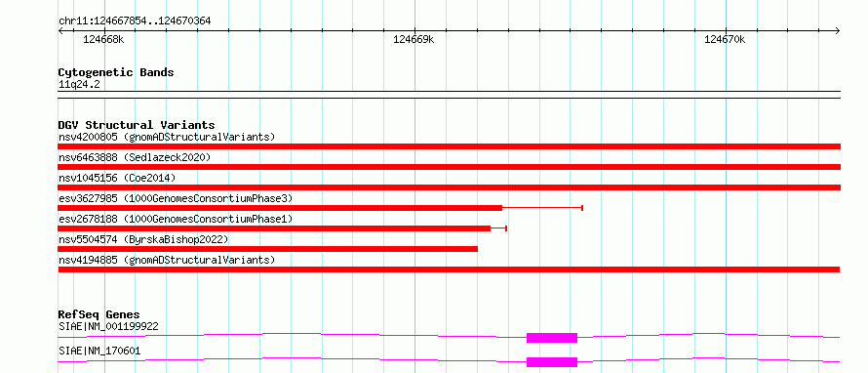Open the DGV Structural Variants track heading
The height and width of the screenshot is (373, 868).
(x=137, y=125)
